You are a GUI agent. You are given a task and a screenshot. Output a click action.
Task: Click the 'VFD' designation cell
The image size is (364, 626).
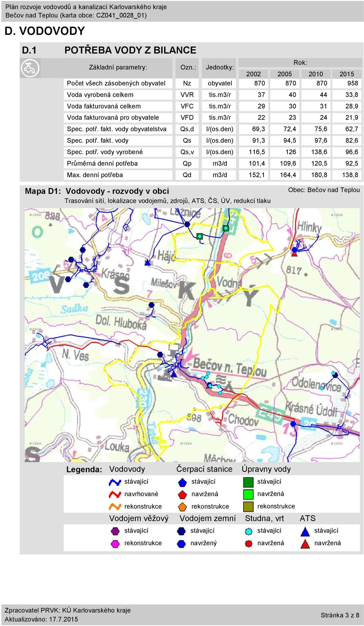coord(187,117)
